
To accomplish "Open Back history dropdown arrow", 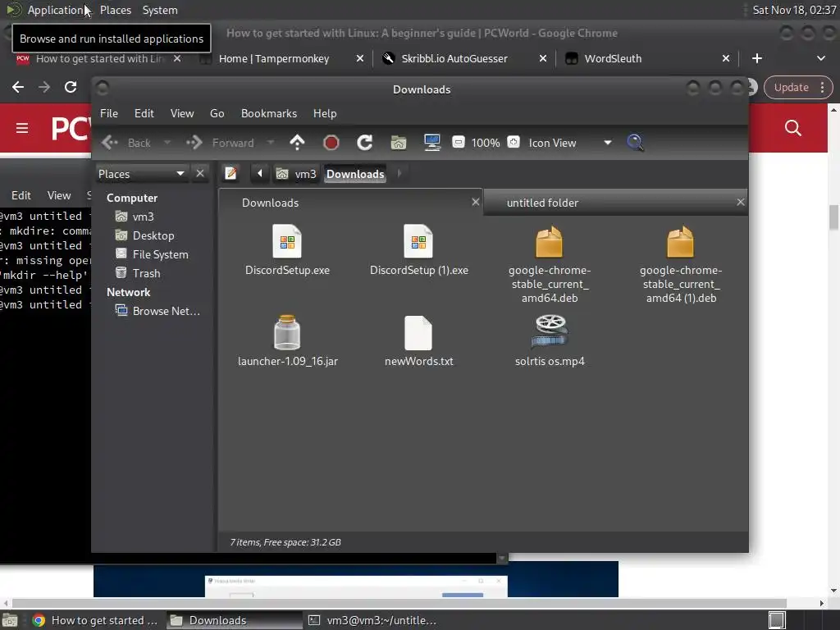I will coord(167,143).
